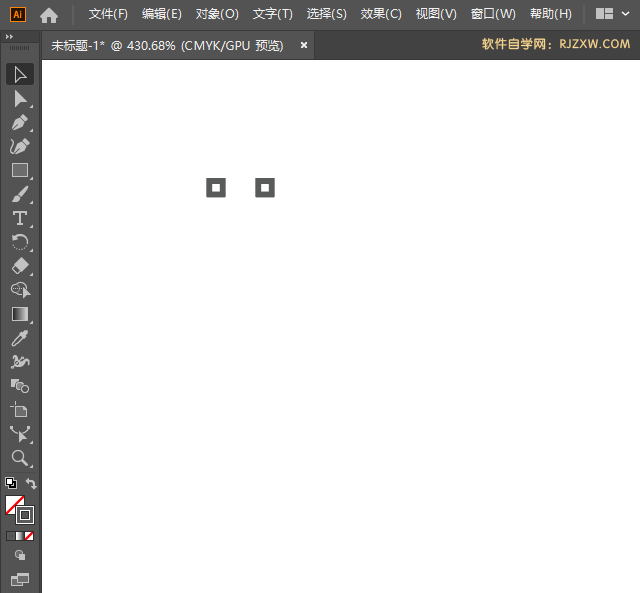Set none color mode button
This screenshot has width=640, height=593.
pyautogui.click(x=29, y=536)
